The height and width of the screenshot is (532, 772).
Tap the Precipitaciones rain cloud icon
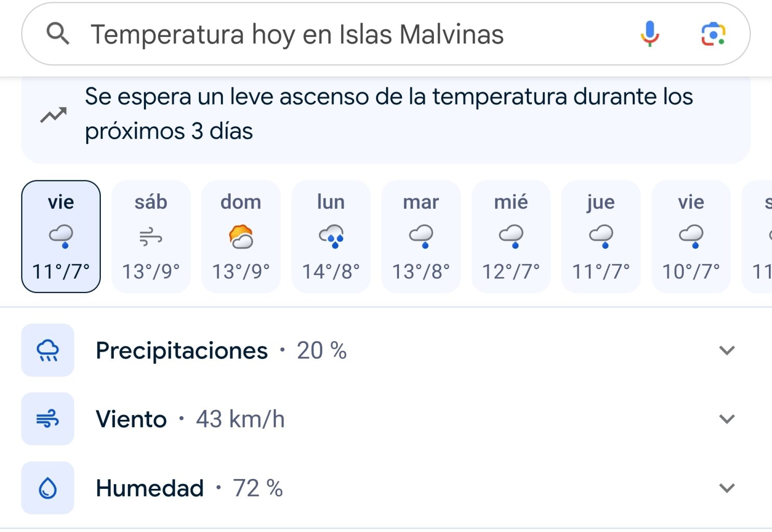(x=48, y=350)
